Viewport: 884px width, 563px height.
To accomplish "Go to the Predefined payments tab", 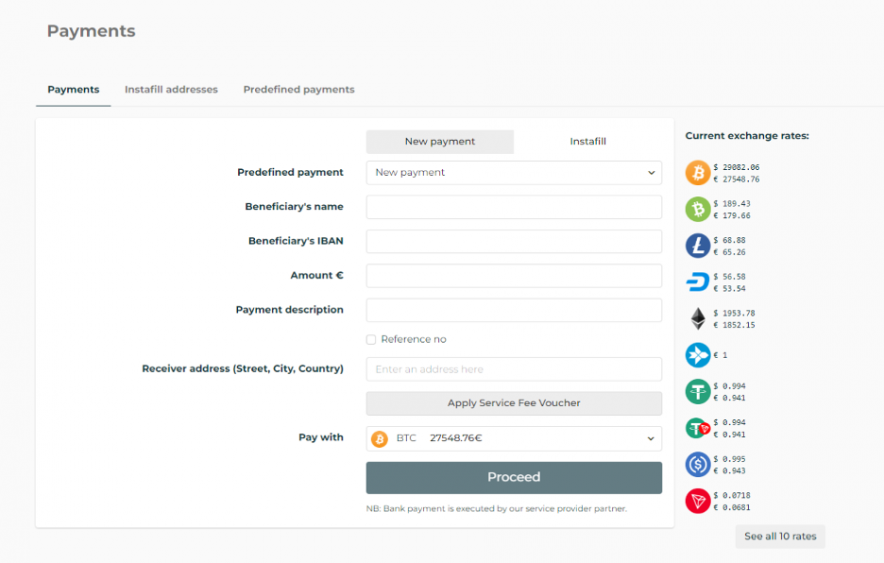I will point(299,90).
